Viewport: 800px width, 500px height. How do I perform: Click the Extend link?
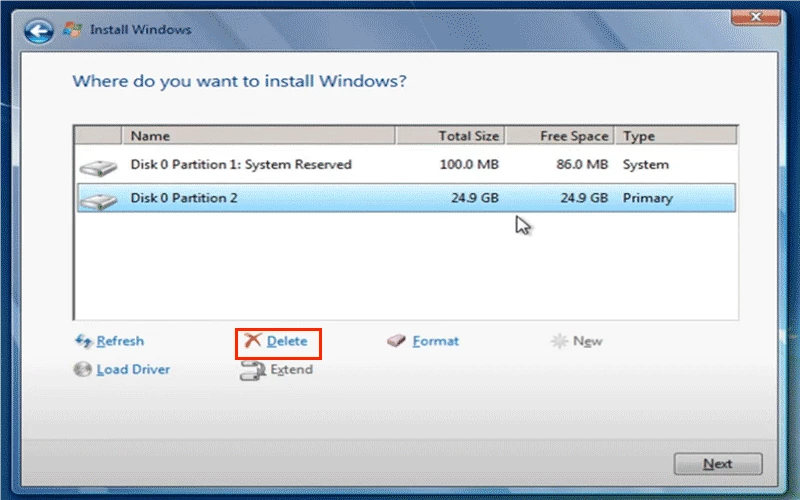291,369
